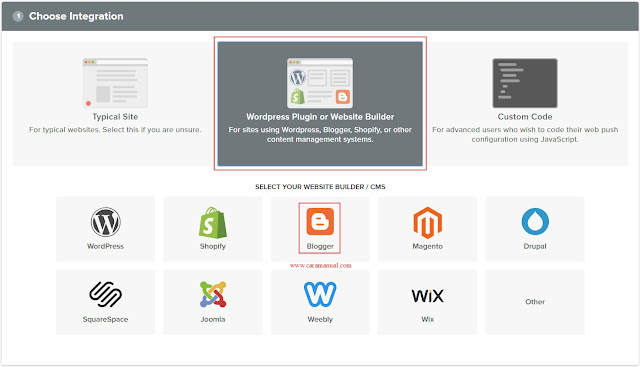Choose the Joomla logo icon

213,294
